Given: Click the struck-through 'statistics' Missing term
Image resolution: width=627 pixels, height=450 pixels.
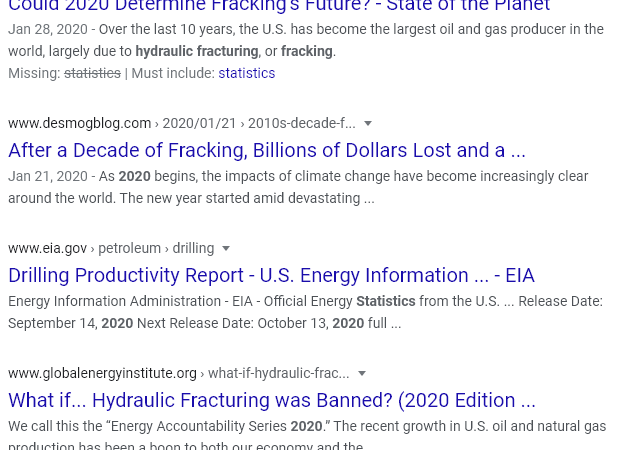Looking at the screenshot, I should [x=92, y=73].
